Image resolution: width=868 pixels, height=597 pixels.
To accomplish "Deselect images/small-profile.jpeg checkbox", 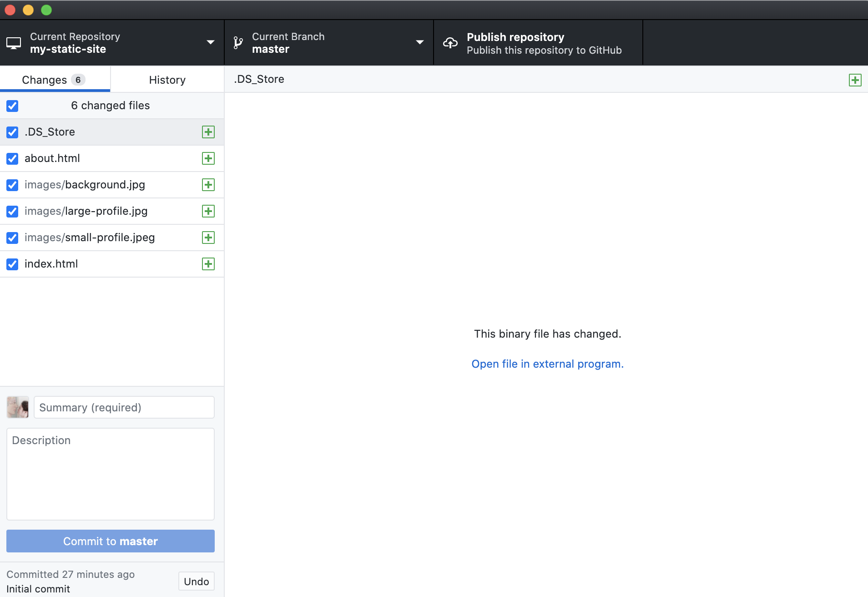I will [x=12, y=238].
